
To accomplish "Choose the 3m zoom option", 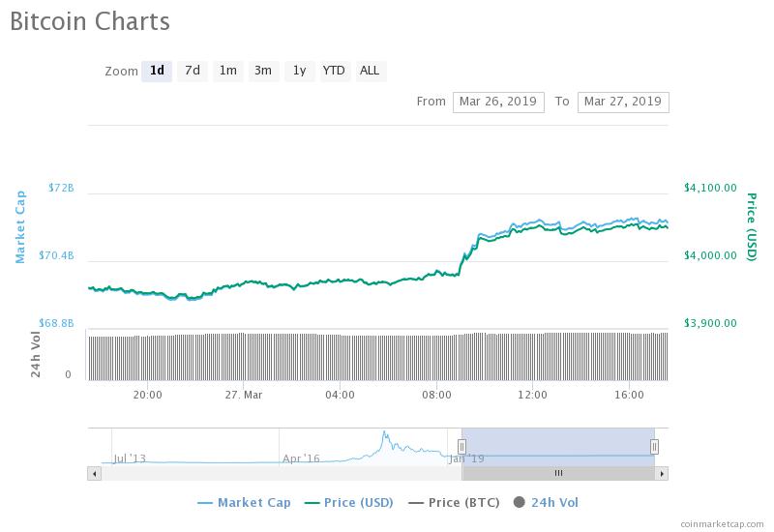I will click(x=263, y=71).
